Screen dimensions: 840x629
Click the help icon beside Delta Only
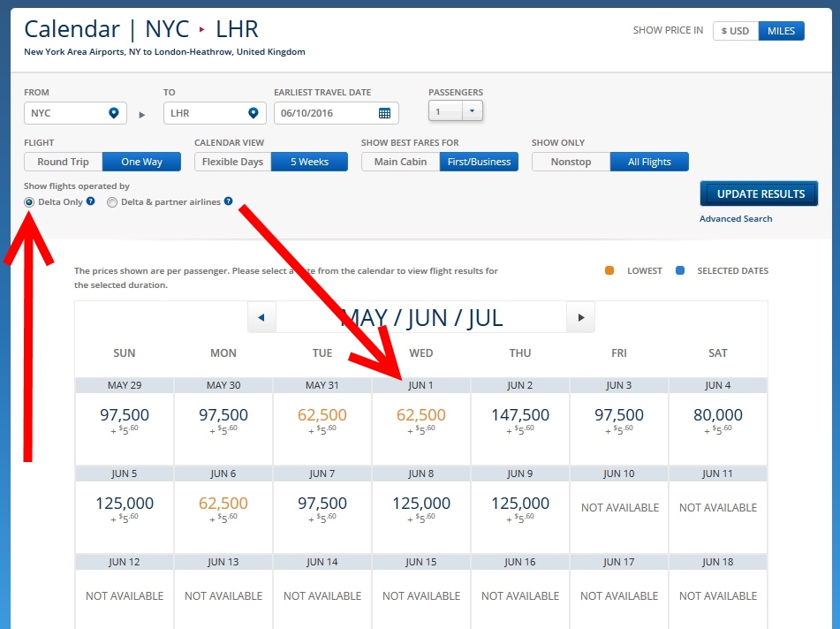coord(89,202)
